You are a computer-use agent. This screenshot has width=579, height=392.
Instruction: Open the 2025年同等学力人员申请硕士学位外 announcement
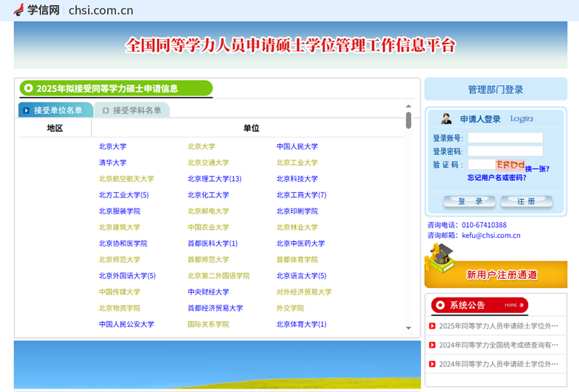[x=499, y=326]
